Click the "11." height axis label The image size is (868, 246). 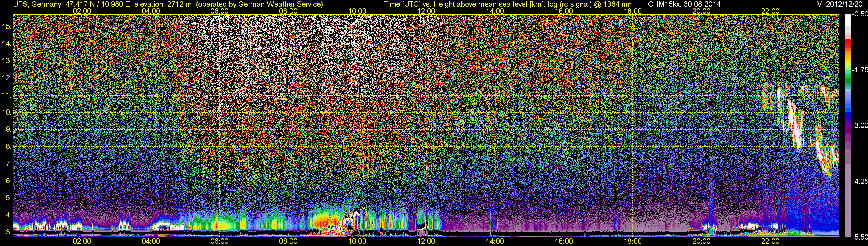point(7,95)
